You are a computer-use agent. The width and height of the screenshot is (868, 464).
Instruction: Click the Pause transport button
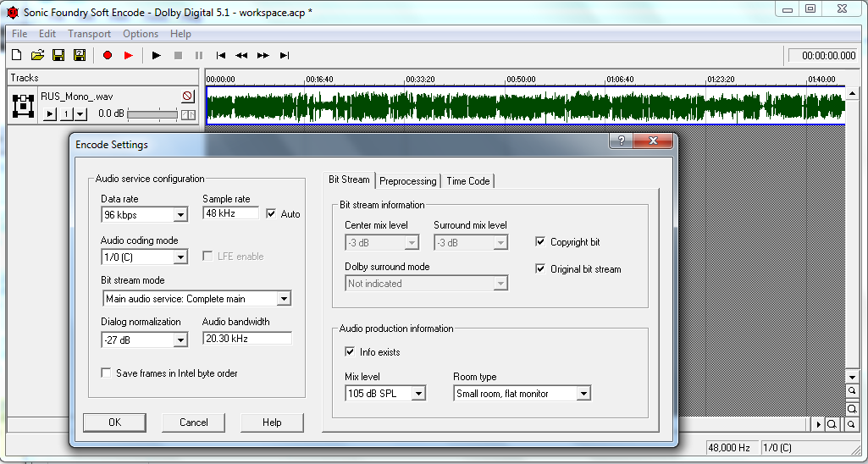tap(199, 55)
